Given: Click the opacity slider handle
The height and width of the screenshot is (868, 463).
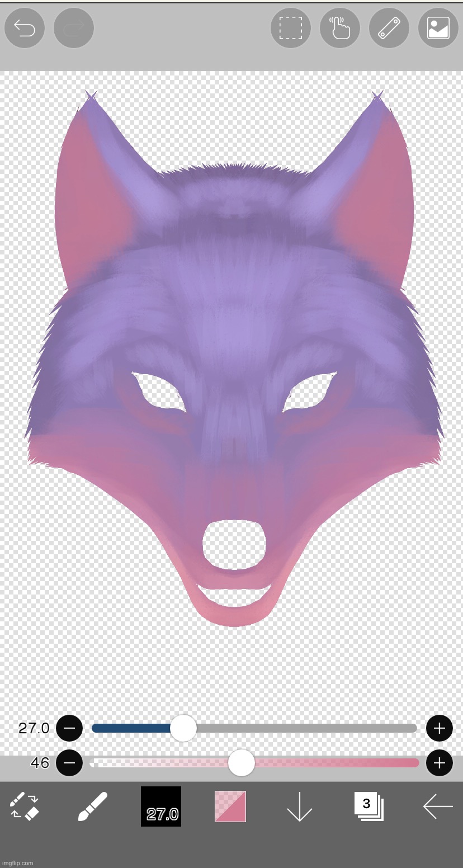Looking at the screenshot, I should 242,763.
